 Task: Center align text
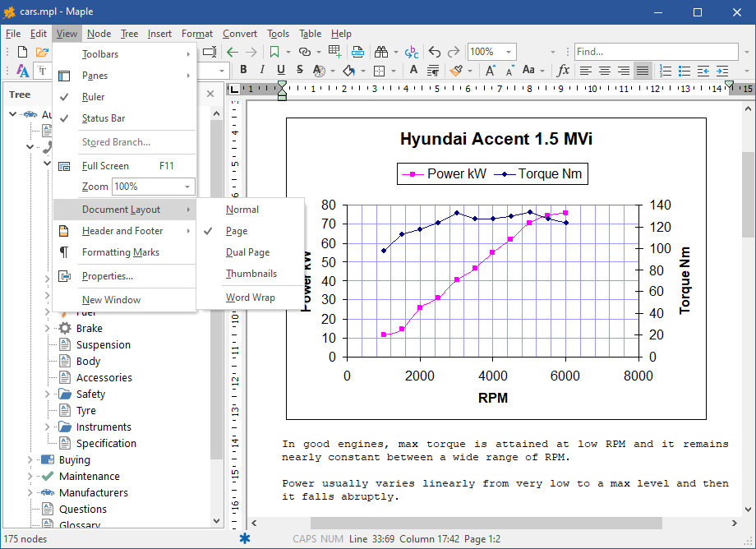click(x=604, y=71)
